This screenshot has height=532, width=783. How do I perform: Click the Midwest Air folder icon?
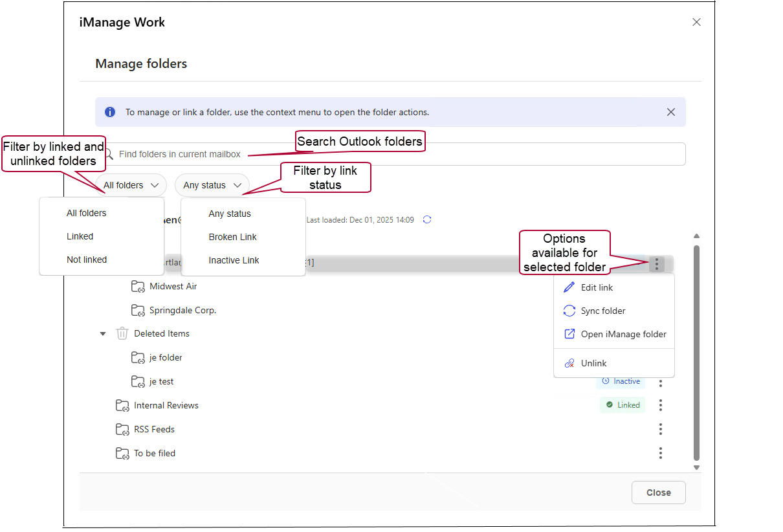click(138, 286)
